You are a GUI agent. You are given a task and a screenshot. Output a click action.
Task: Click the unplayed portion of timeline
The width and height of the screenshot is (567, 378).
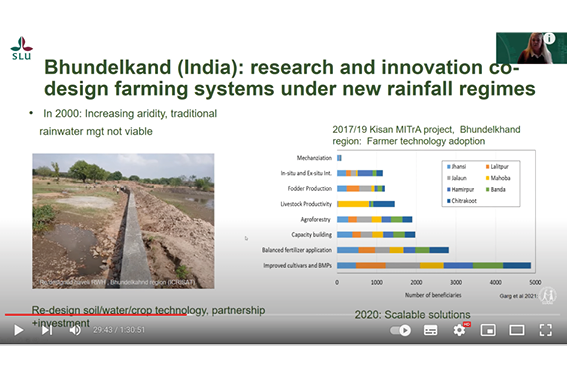pos(373,315)
